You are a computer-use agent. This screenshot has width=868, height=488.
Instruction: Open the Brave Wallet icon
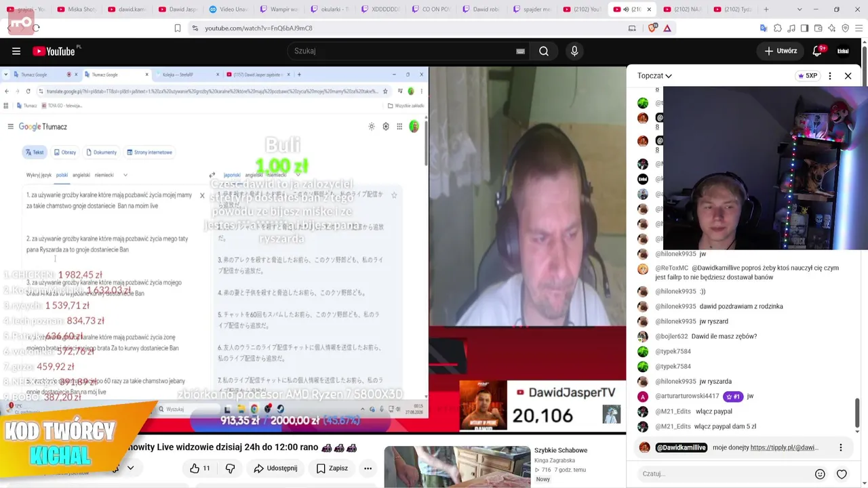(818, 28)
